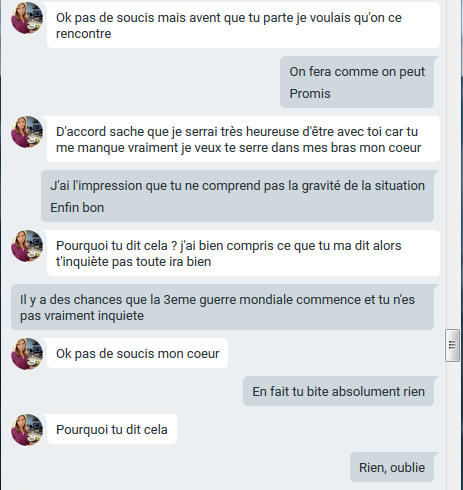Click avatar beside 'D'accord sache que' message

[27, 132]
